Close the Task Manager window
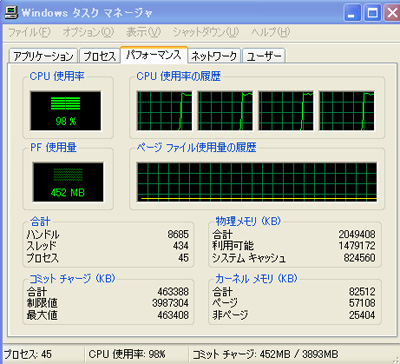The height and width of the screenshot is (364, 400). (392, 13)
